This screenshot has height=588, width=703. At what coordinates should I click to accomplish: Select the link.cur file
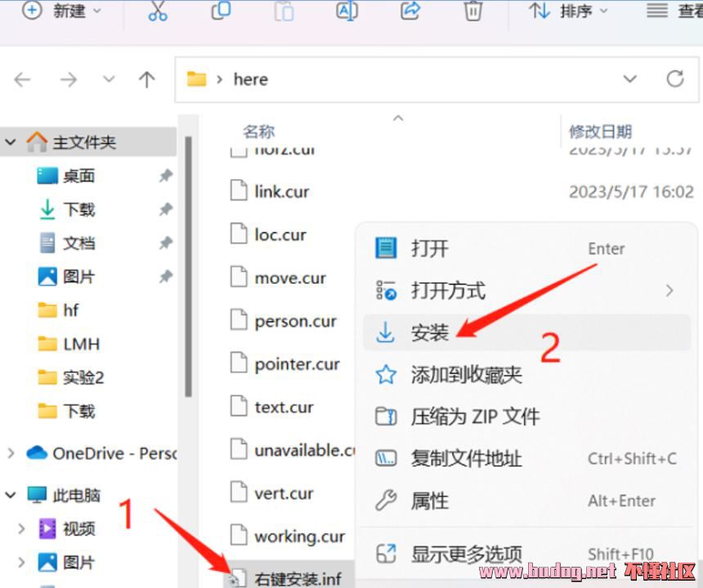281,192
